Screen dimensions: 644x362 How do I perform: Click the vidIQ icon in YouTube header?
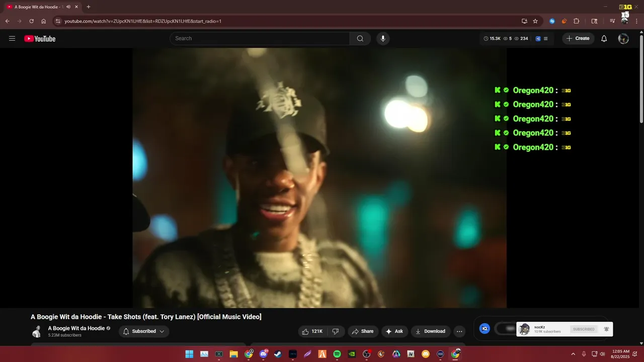[538, 39]
